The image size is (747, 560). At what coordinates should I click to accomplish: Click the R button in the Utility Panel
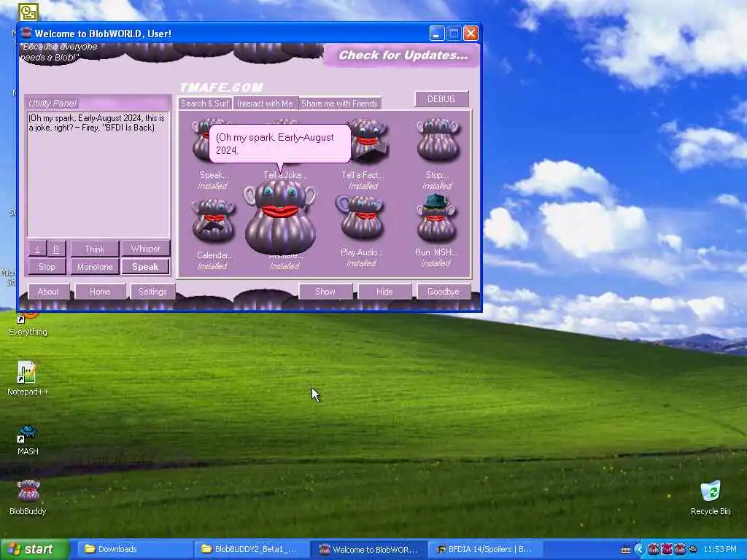coord(56,249)
